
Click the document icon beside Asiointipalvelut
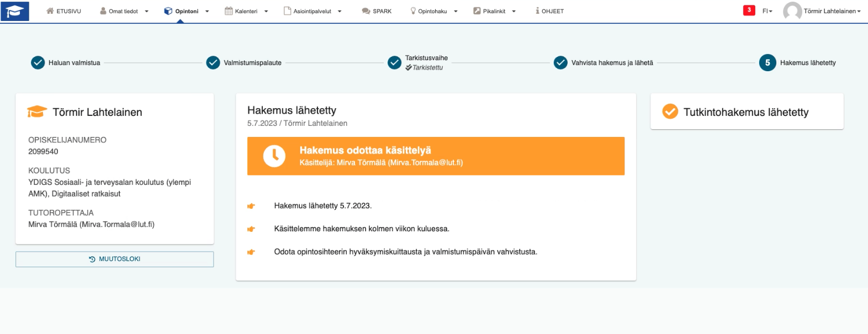(287, 11)
